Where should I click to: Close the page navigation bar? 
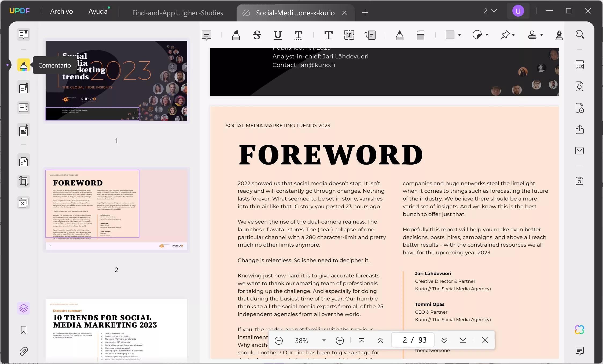tap(485, 340)
